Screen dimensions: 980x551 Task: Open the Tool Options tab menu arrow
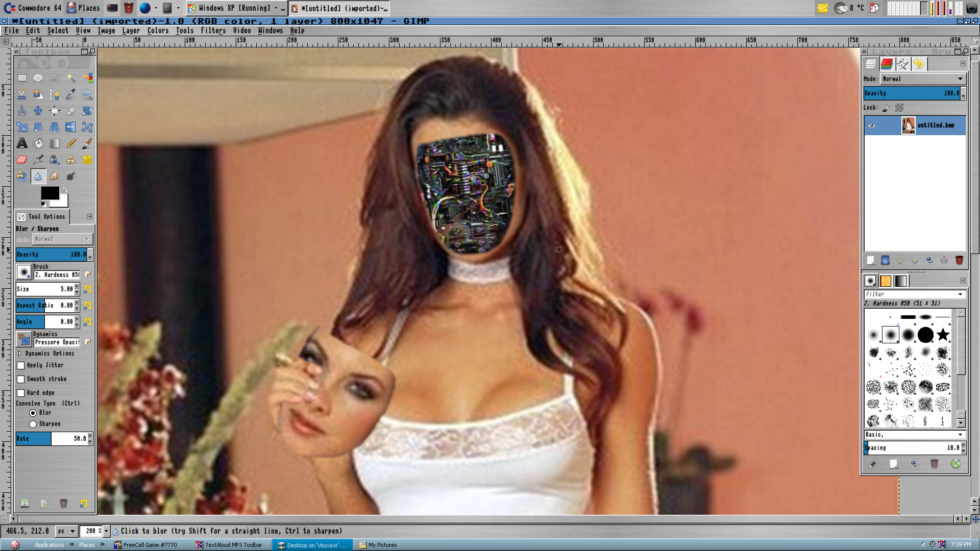(x=89, y=217)
